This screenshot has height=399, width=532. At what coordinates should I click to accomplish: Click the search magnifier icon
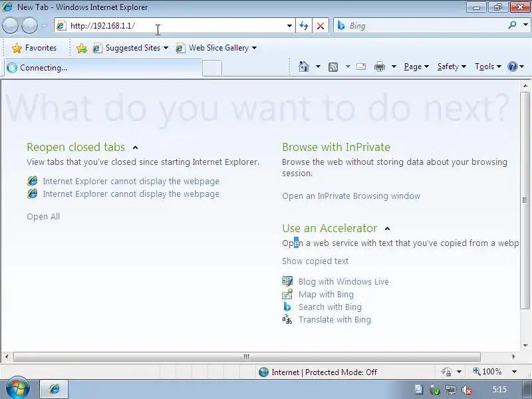pos(512,25)
